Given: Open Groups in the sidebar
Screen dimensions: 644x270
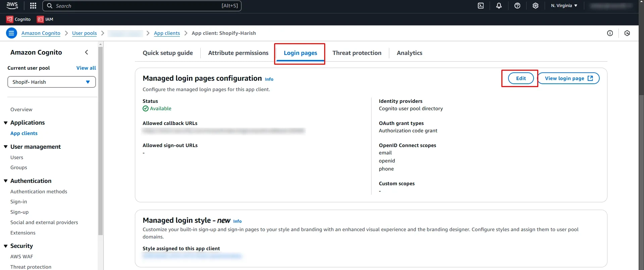Looking at the screenshot, I should click(x=19, y=167).
